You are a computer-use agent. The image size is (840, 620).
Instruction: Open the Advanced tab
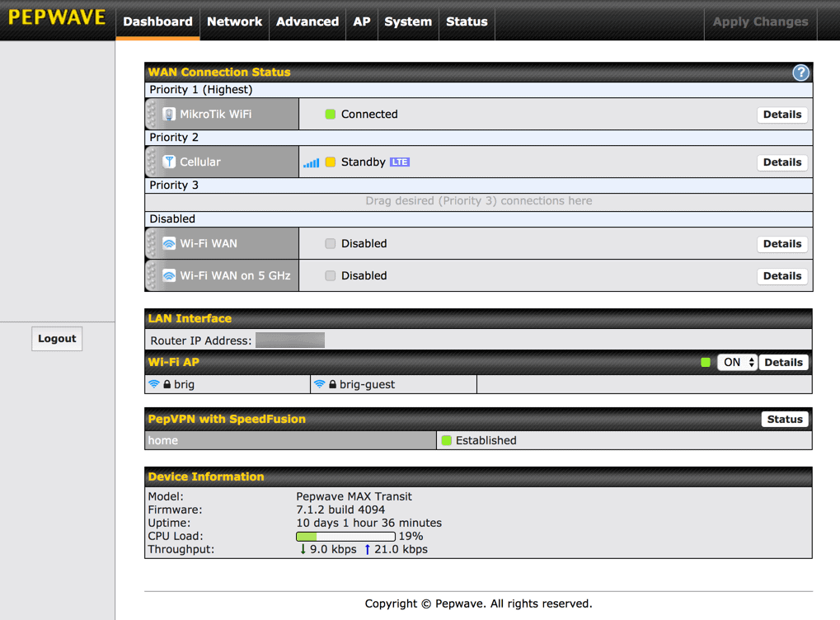pyautogui.click(x=307, y=21)
